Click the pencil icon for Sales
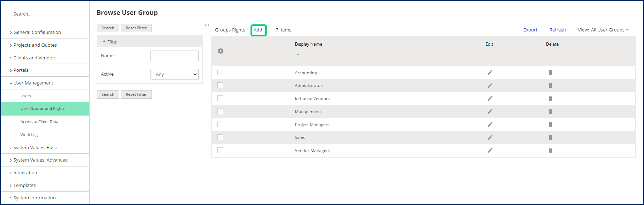Viewport: 644px width, 205px height. coord(490,137)
